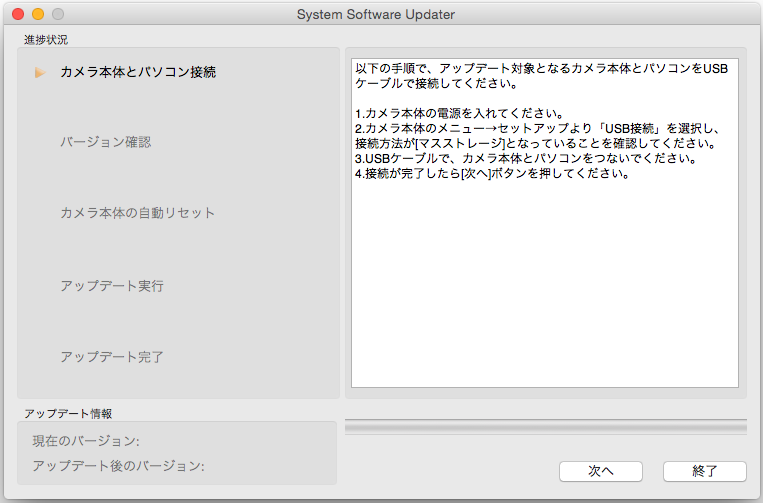Select the アップデート完了 step
The width and height of the screenshot is (763, 503).
111,357
